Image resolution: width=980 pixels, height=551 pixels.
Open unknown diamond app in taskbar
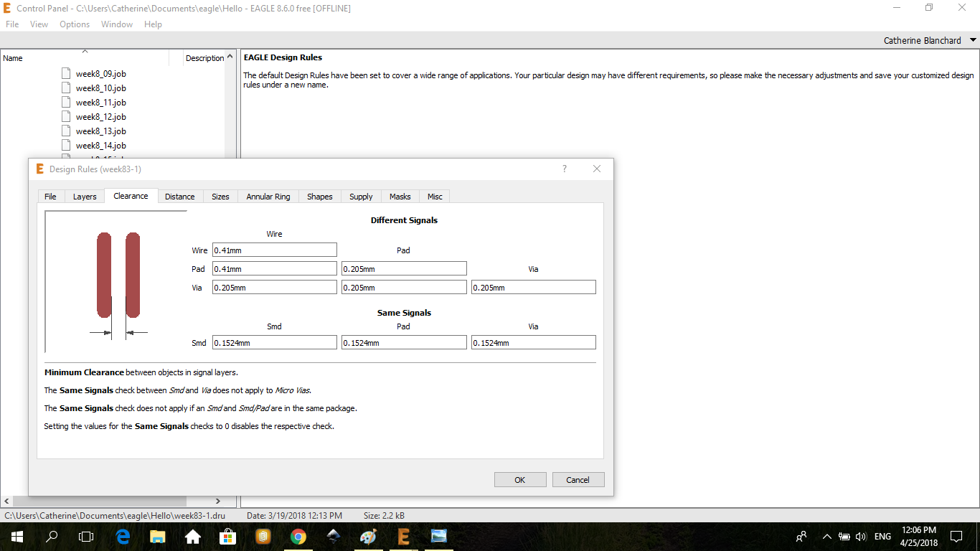334,537
